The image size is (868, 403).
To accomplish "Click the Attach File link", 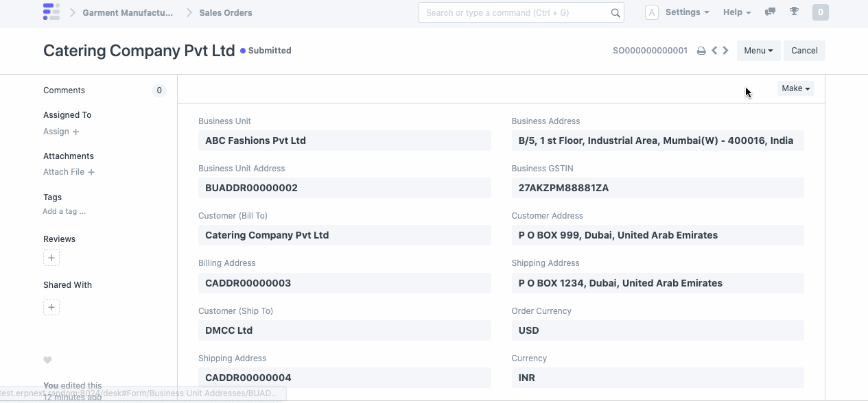I will click(x=64, y=172).
